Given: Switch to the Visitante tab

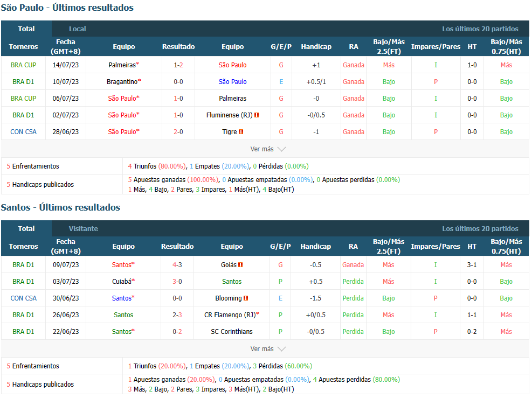Looking at the screenshot, I should [x=83, y=228].
